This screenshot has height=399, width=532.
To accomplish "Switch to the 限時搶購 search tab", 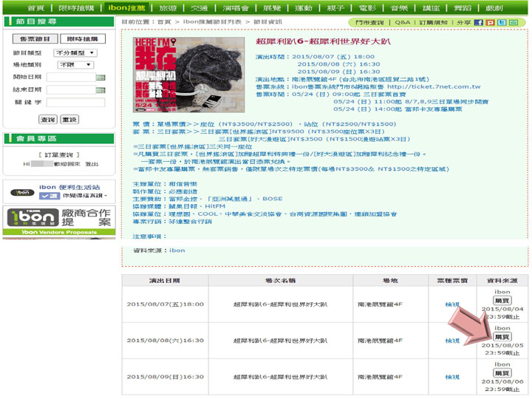I will [82, 38].
